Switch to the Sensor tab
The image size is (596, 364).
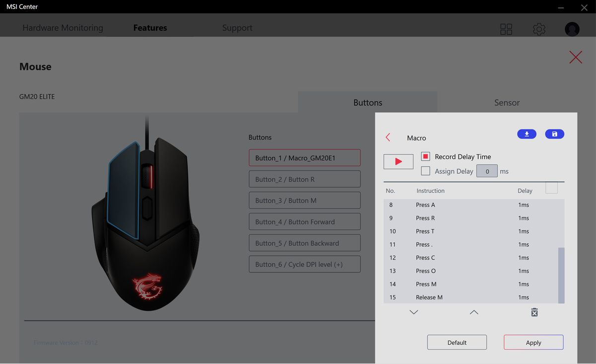507,102
